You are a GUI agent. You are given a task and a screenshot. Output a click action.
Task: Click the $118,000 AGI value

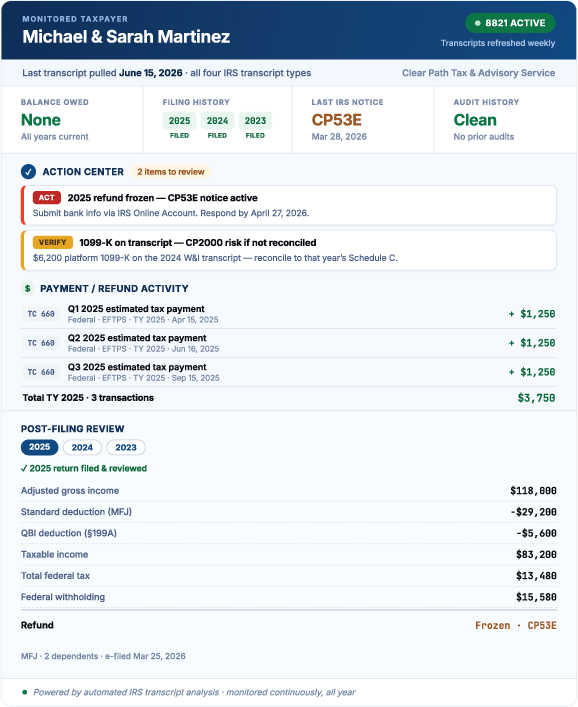(533, 491)
